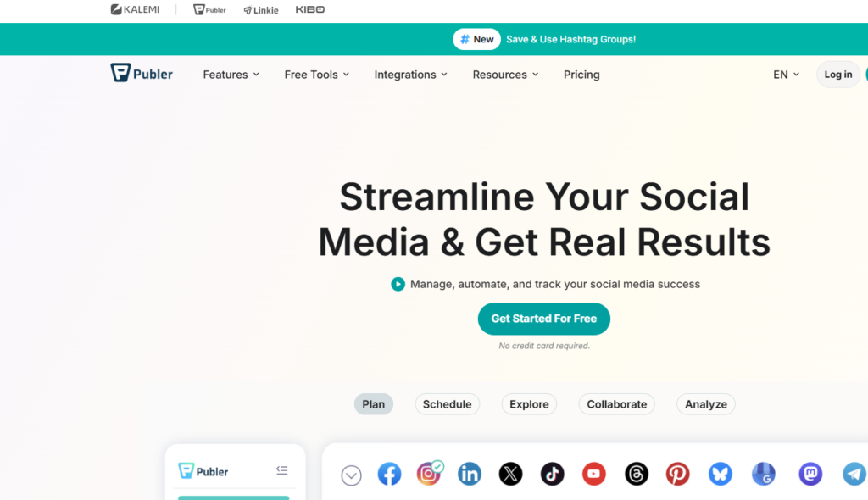This screenshot has height=500, width=868.
Task: Open the small Publer logo in top strip
Action: point(209,9)
